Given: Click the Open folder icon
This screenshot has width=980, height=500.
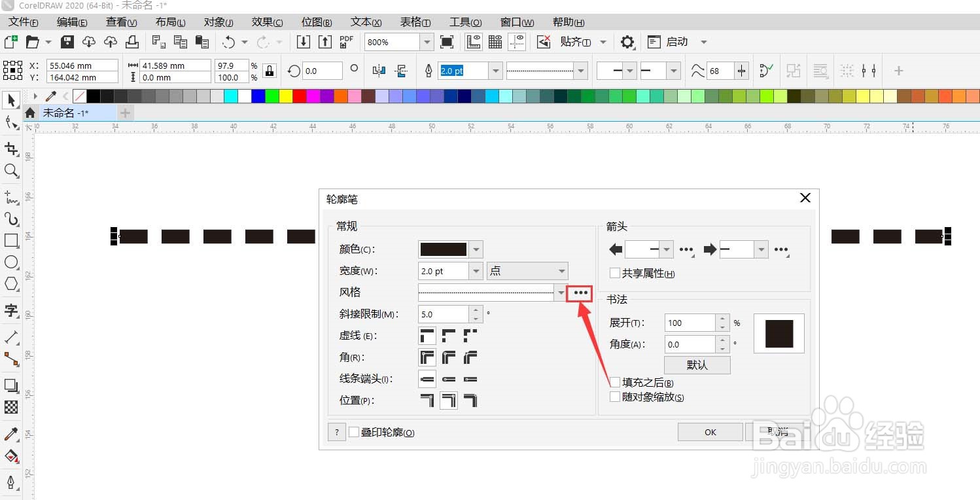Looking at the screenshot, I should click(32, 42).
